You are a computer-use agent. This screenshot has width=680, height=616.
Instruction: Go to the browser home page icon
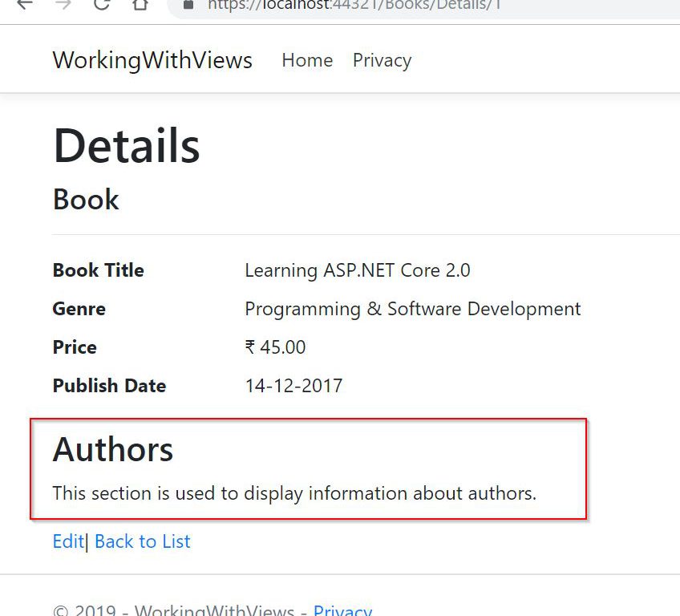click(140, 4)
